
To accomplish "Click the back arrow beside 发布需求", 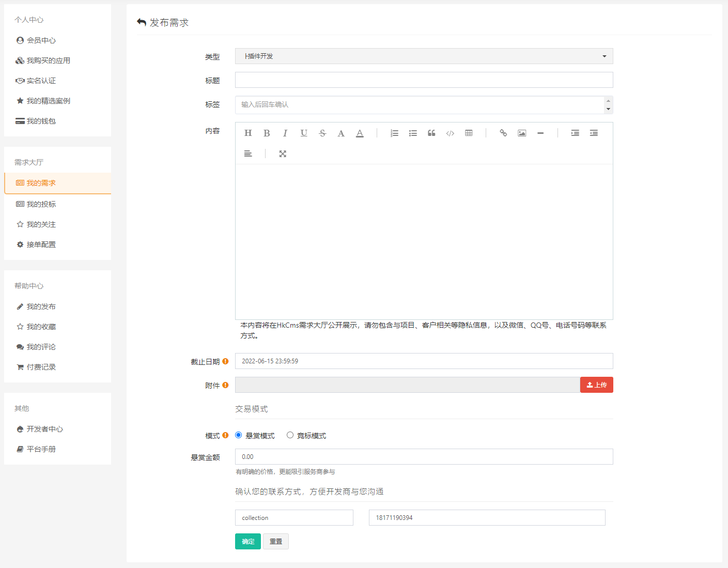I will tap(142, 22).
